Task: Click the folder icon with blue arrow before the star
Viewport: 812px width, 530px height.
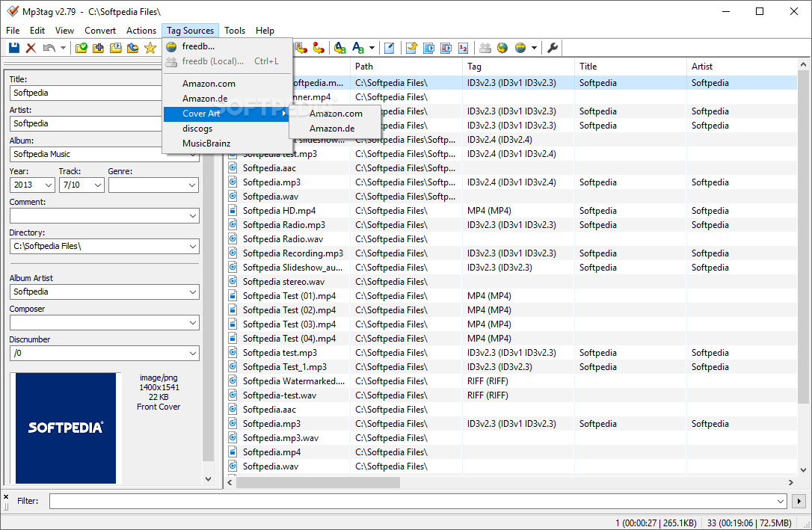Action: pos(133,48)
